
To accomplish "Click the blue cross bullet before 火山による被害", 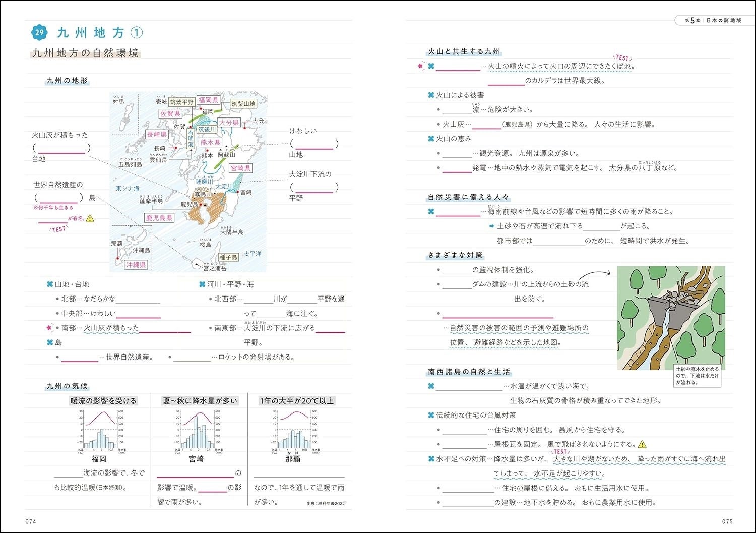I will click(431, 95).
